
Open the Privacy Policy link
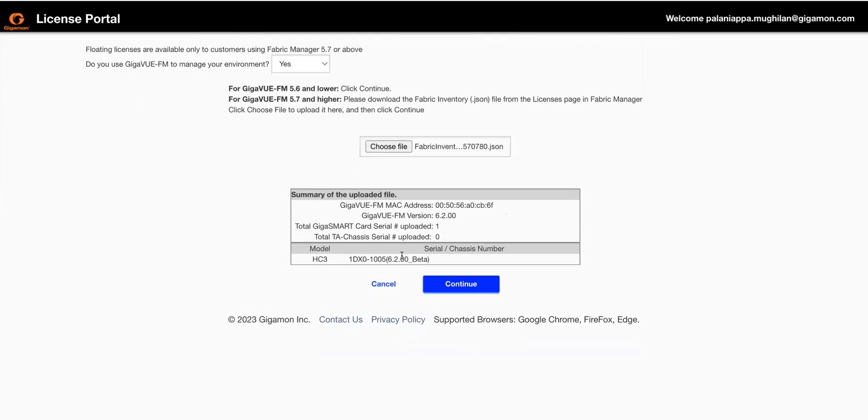pyautogui.click(x=398, y=320)
